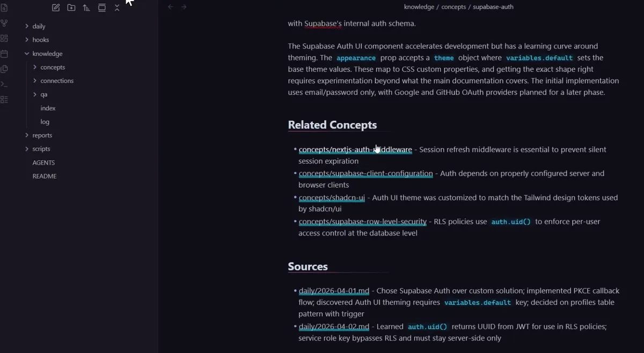
Task: Click the 'appearance' inline code text
Action: coord(356,58)
